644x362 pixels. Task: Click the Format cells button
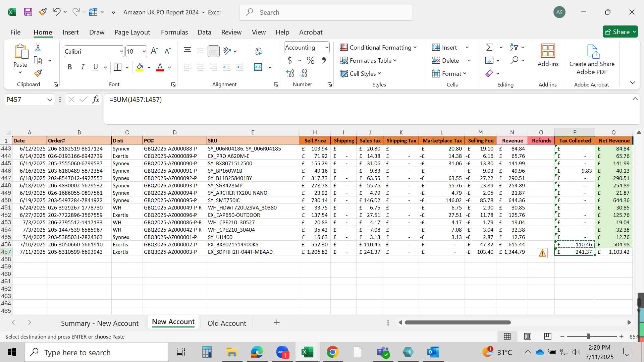[449, 74]
